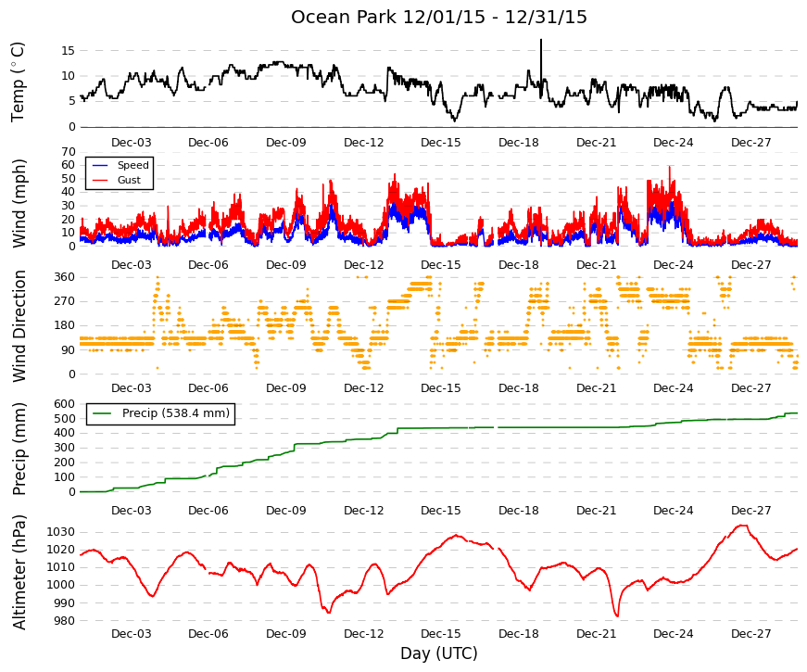Click the Wind (mph) axis label
Viewport: 807px width, 672px height.
[18, 203]
